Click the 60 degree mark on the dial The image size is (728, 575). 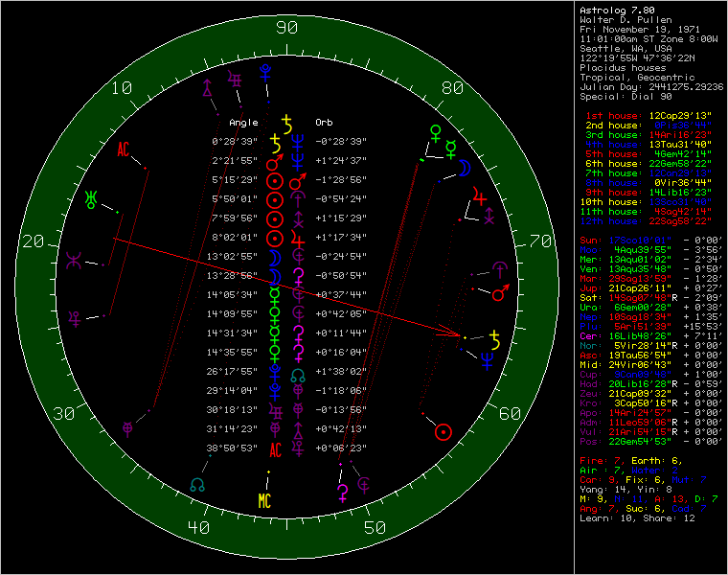[512, 412]
